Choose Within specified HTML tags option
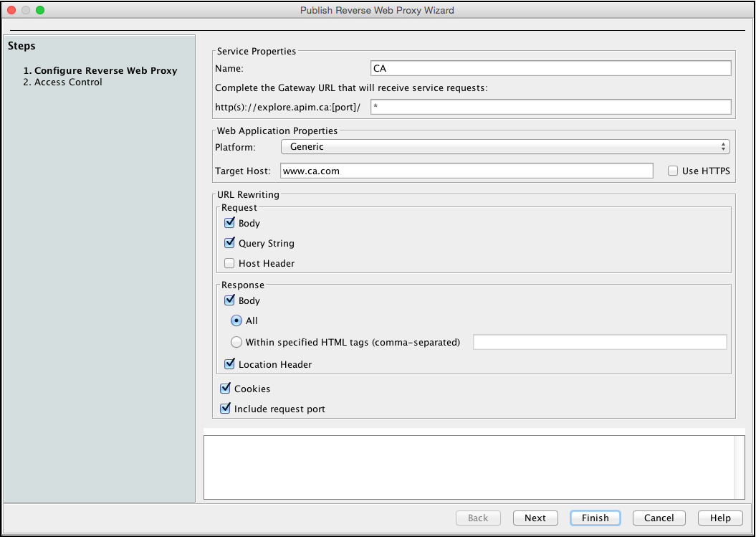This screenshot has width=756, height=537. click(236, 342)
